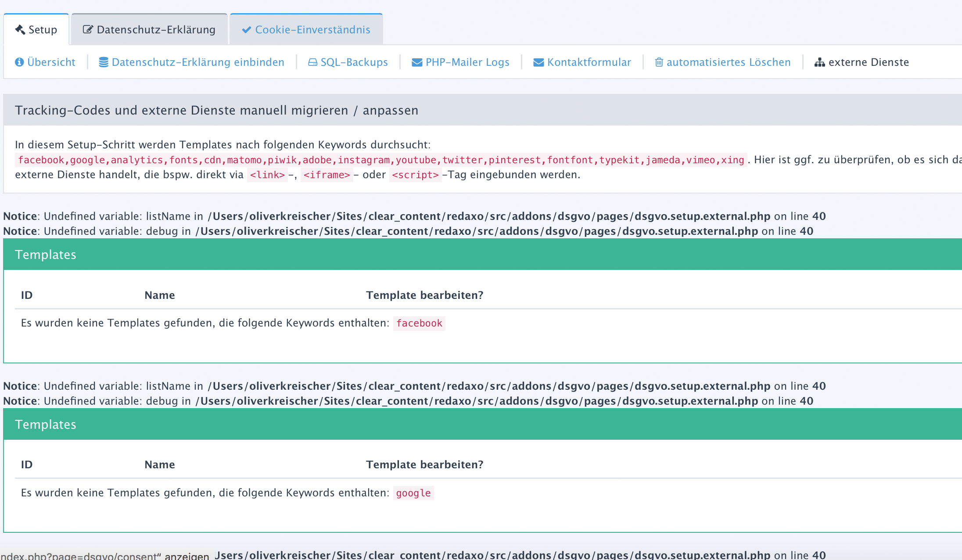Click the info icon beside Übersicht
Screen dimensions: 962x560
click(19, 62)
